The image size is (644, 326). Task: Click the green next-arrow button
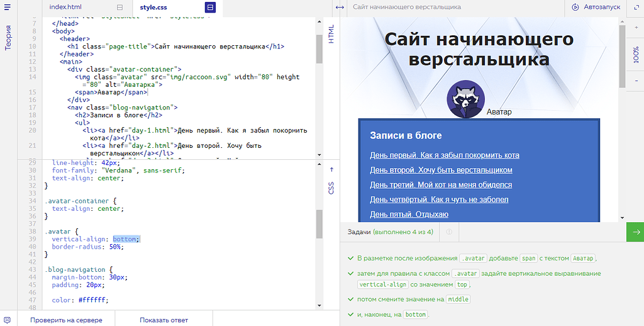coord(635,232)
